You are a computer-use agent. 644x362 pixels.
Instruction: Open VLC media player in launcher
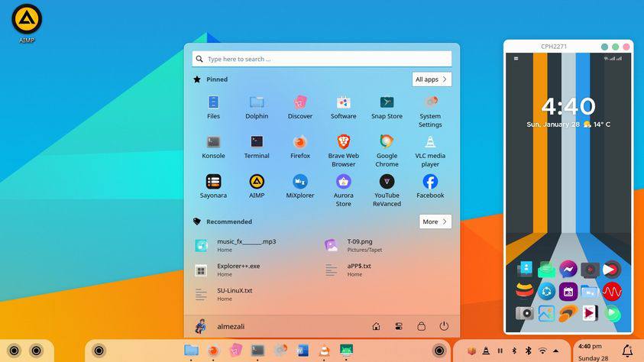point(430,150)
